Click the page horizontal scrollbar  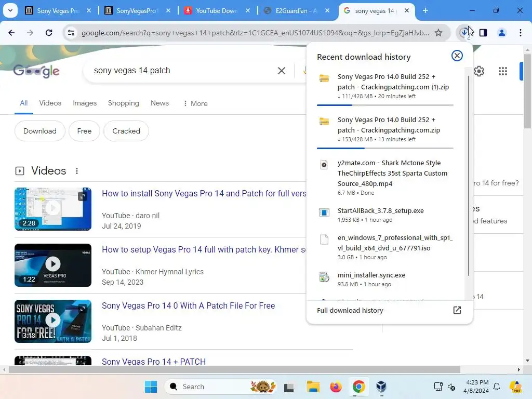pos(234,369)
